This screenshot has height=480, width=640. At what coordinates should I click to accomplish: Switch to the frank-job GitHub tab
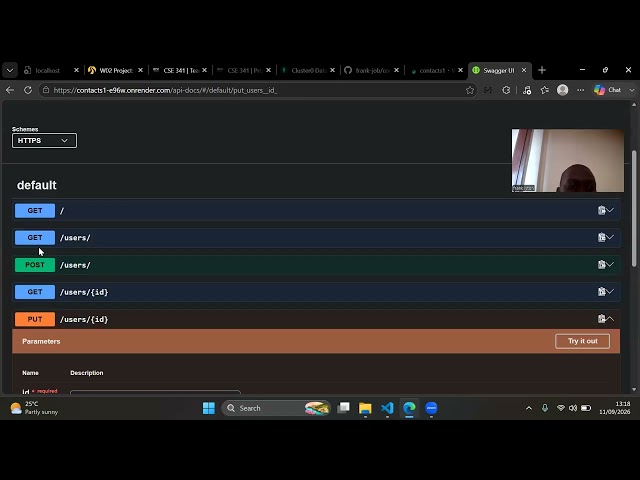371,71
